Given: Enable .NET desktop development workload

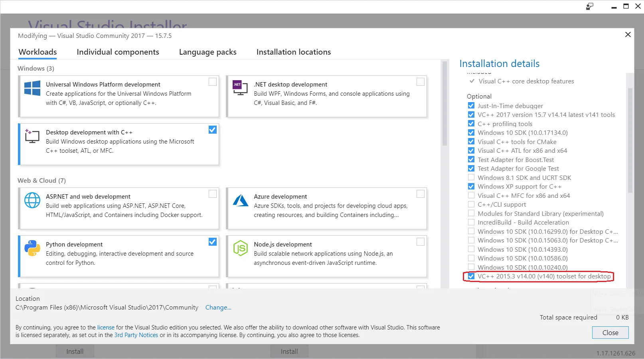Looking at the screenshot, I should (421, 82).
